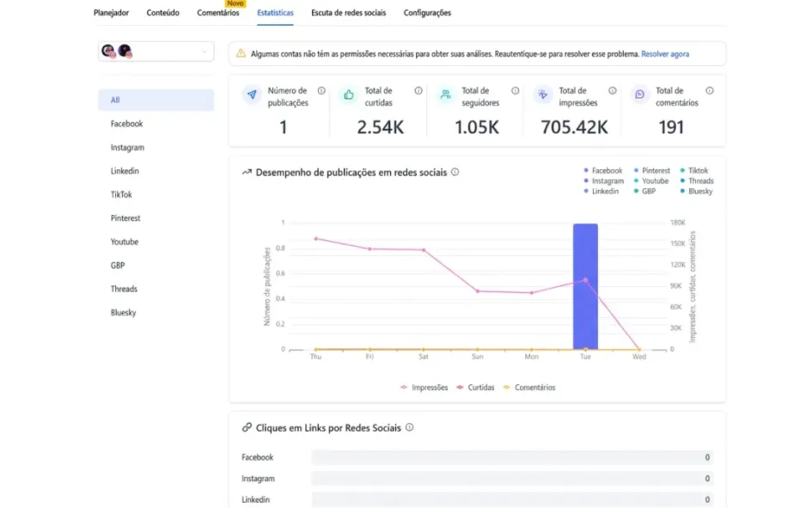Click the 1.05K followers value
Viewport: 812px width, 508px height.
coord(477,127)
